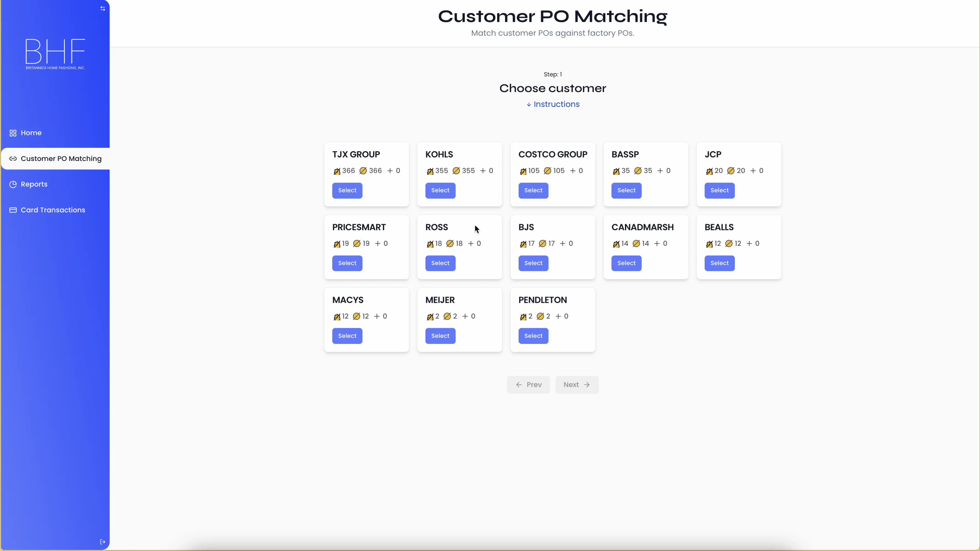Click the link icon beside Customer PO Matching
The image size is (980, 551).
[13, 158]
